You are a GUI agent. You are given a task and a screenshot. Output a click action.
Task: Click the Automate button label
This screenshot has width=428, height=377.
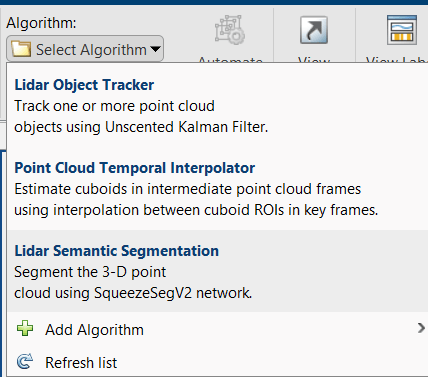230,60
